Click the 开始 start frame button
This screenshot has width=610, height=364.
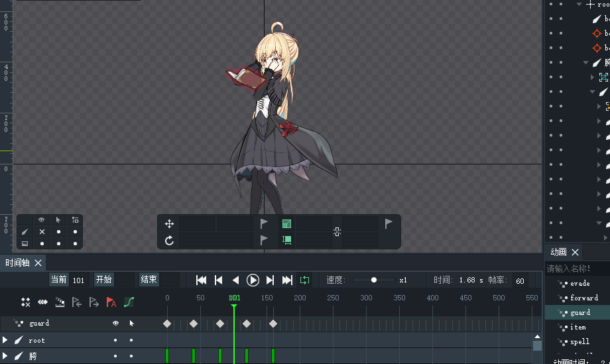pos(104,280)
